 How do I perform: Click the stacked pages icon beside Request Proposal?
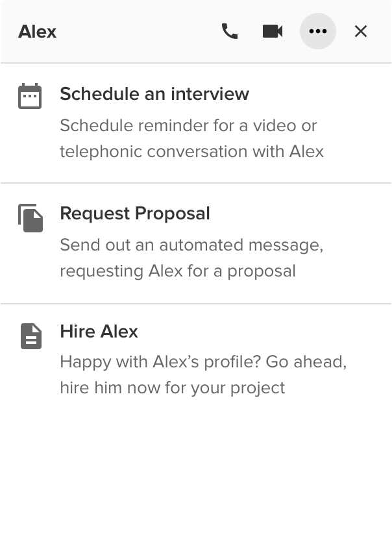(x=31, y=218)
